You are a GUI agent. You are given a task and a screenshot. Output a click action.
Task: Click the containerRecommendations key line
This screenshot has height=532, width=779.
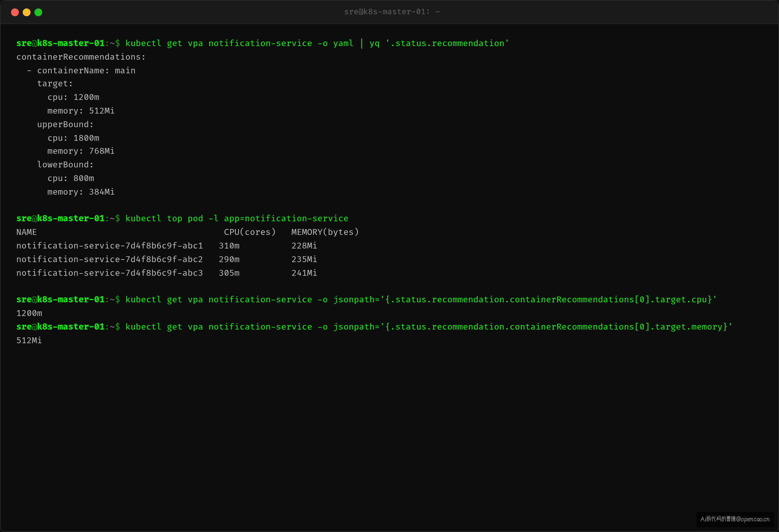click(x=81, y=57)
